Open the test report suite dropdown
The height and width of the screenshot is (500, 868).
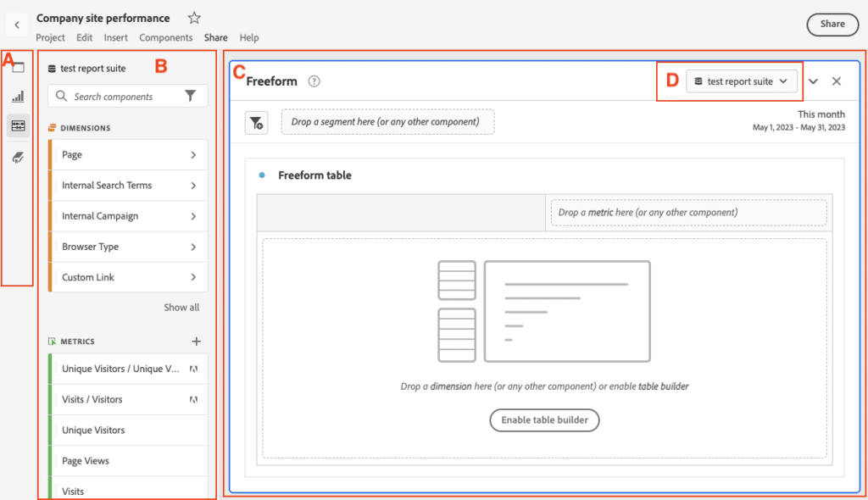(x=742, y=81)
